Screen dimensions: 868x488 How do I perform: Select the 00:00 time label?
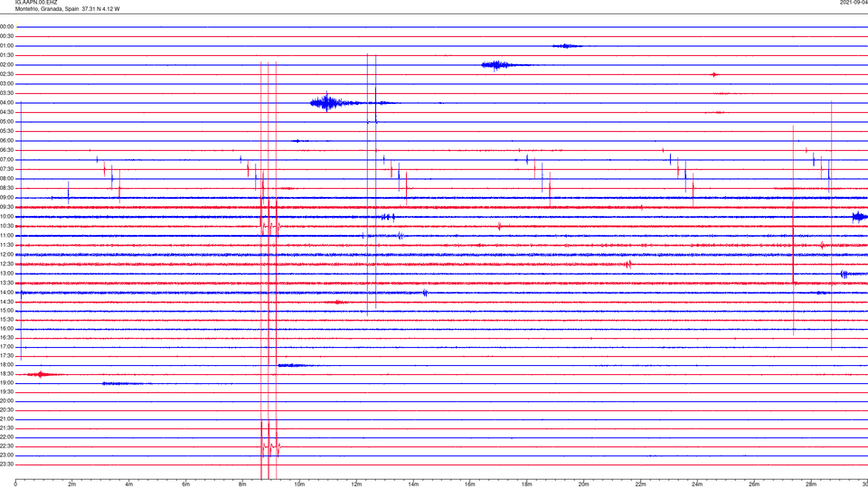[x=6, y=26]
